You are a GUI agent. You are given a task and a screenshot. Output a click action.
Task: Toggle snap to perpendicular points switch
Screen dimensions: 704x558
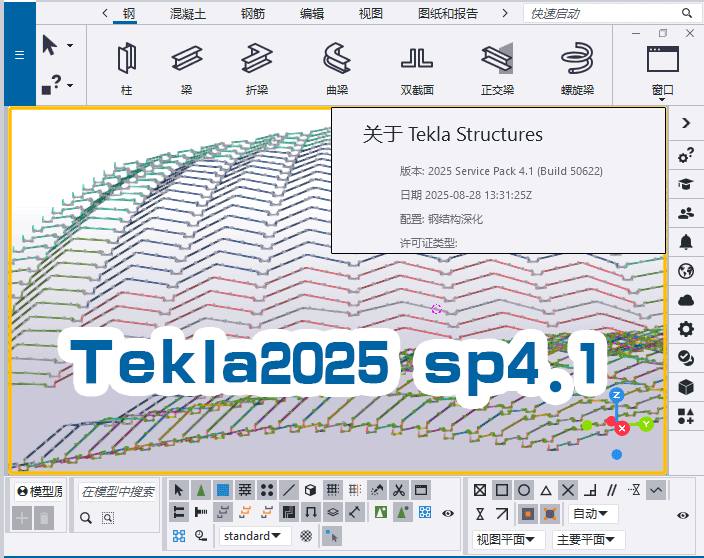tap(590, 490)
